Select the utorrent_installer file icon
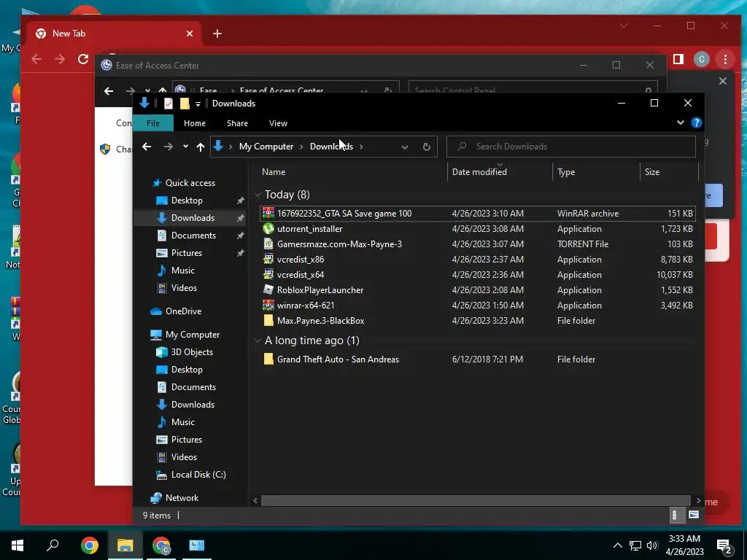Image resolution: width=747 pixels, height=560 pixels. click(268, 228)
